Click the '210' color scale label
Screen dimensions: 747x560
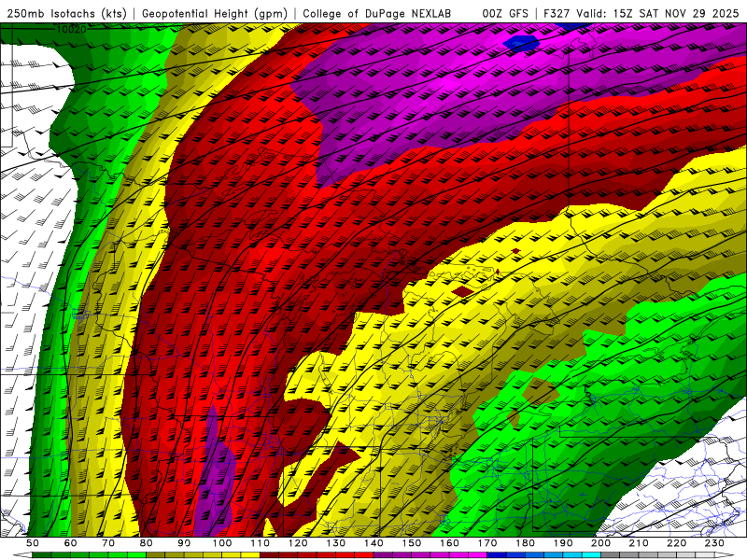pos(639,543)
